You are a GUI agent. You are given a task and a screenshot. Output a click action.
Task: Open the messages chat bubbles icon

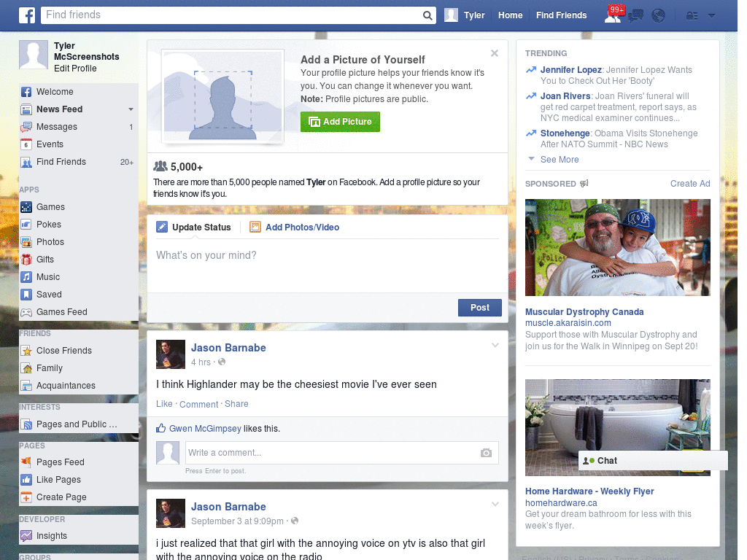635,16
